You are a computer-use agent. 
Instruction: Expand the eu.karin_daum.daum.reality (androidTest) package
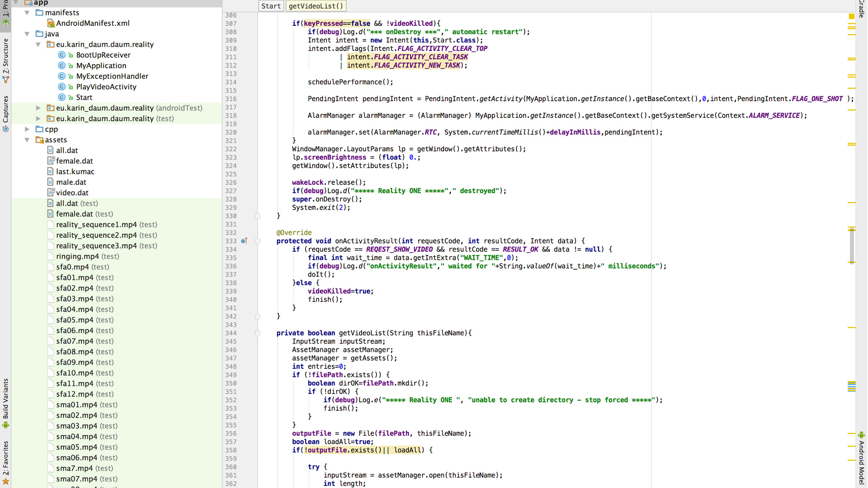(x=38, y=108)
